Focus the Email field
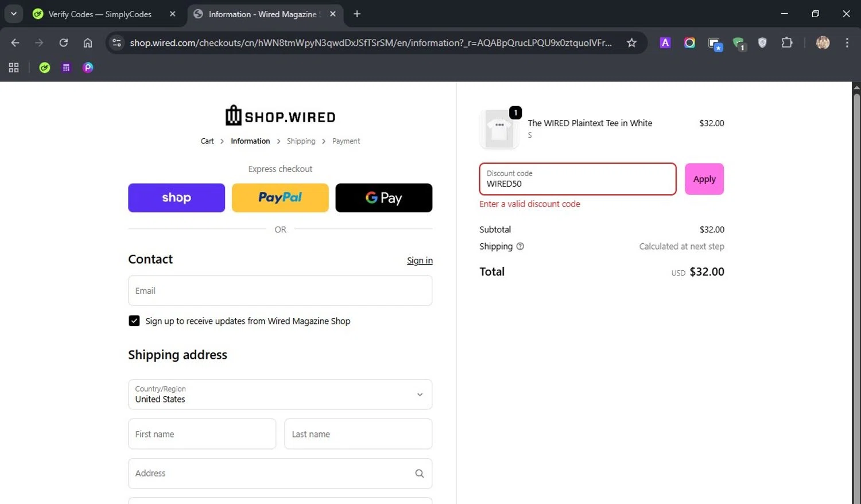861x504 pixels. tap(280, 290)
